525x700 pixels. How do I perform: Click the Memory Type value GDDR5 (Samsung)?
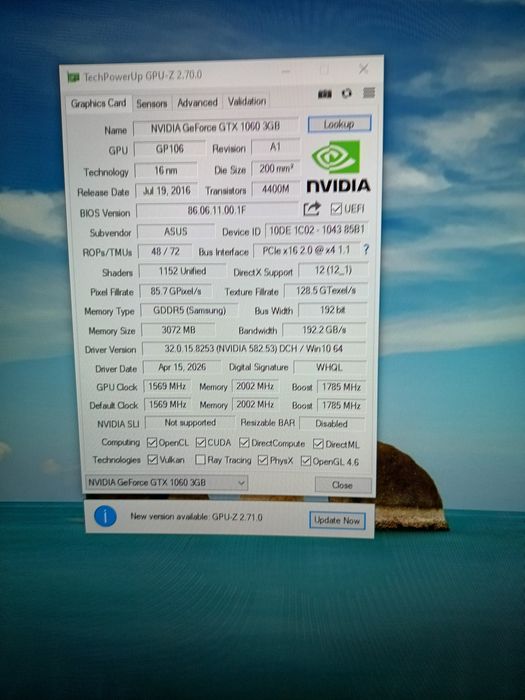[x=189, y=310]
